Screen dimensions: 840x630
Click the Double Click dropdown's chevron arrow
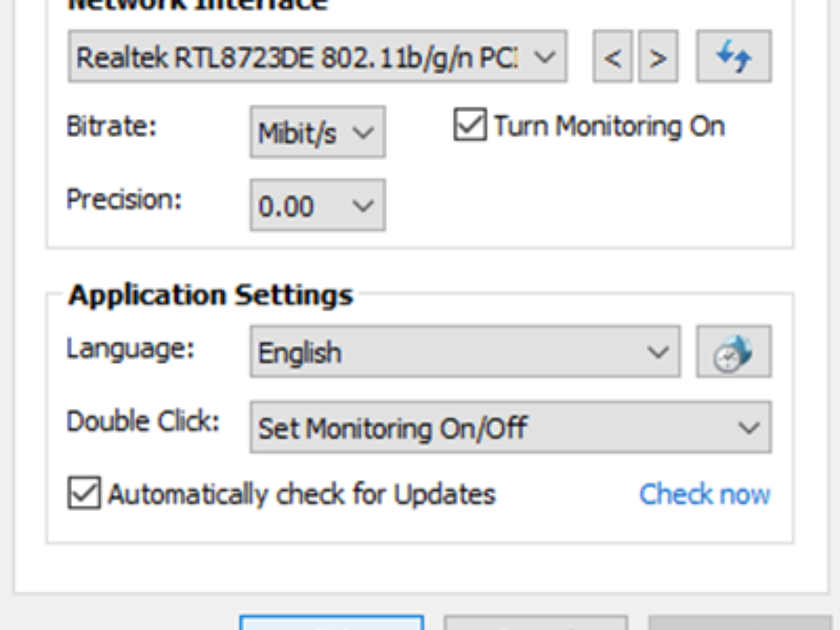749,427
